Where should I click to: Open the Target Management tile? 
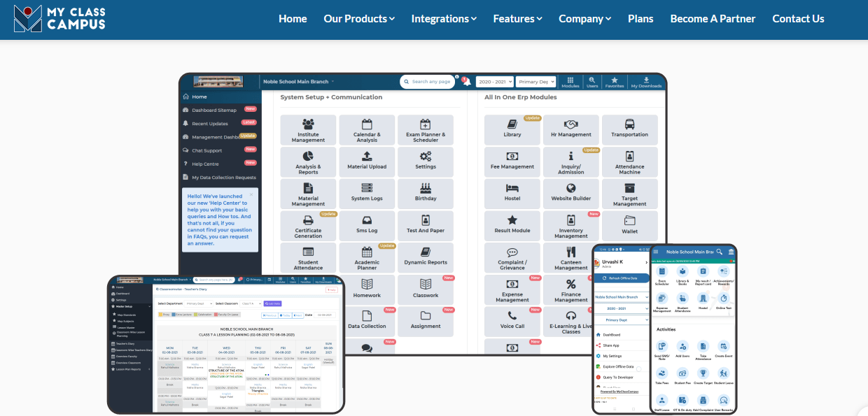[630, 194]
